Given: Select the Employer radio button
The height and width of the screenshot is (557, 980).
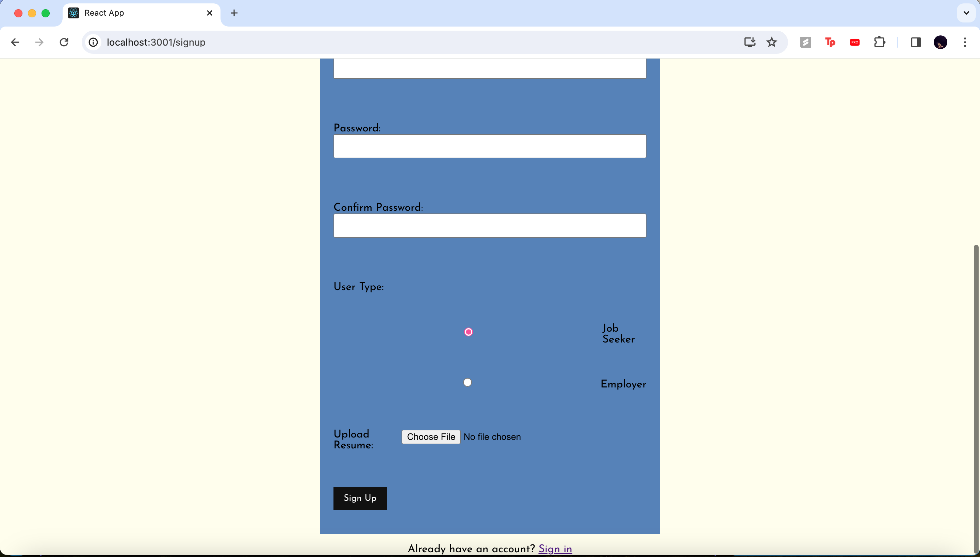Looking at the screenshot, I should tap(468, 383).
